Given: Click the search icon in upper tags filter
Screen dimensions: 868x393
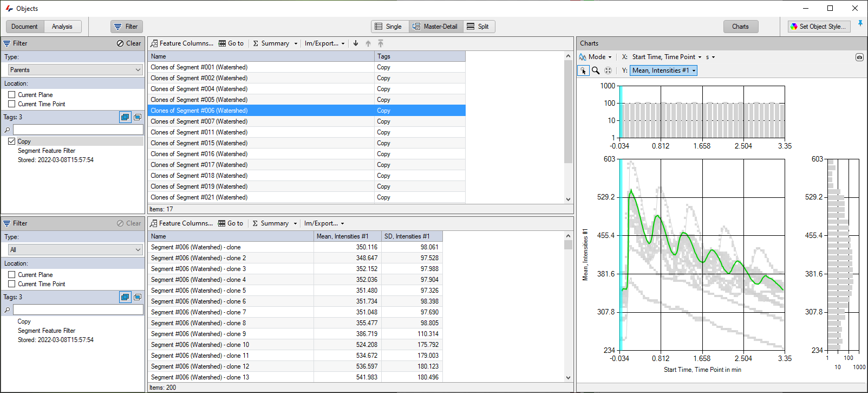Looking at the screenshot, I should [x=7, y=130].
